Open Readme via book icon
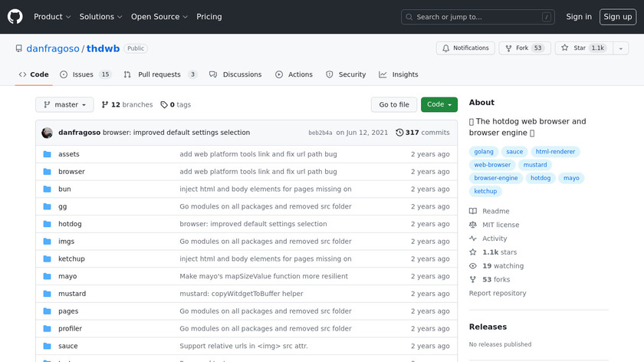This screenshot has height=362, width=644. [x=473, y=212]
